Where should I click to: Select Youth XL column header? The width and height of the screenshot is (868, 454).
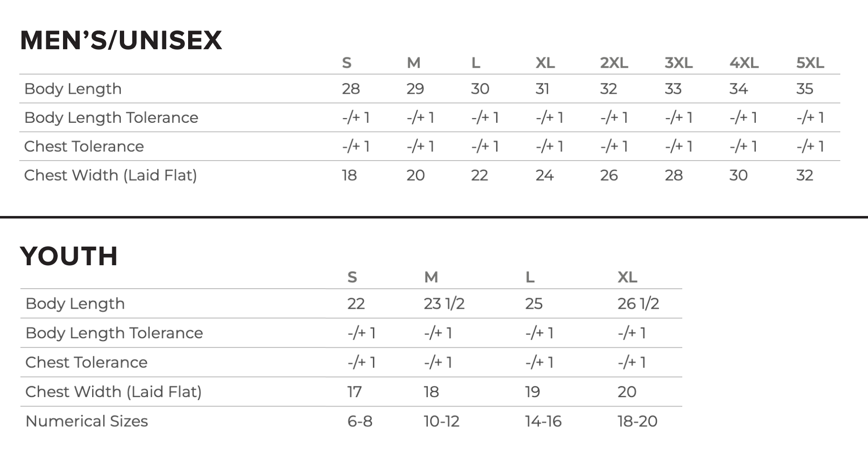point(627,277)
